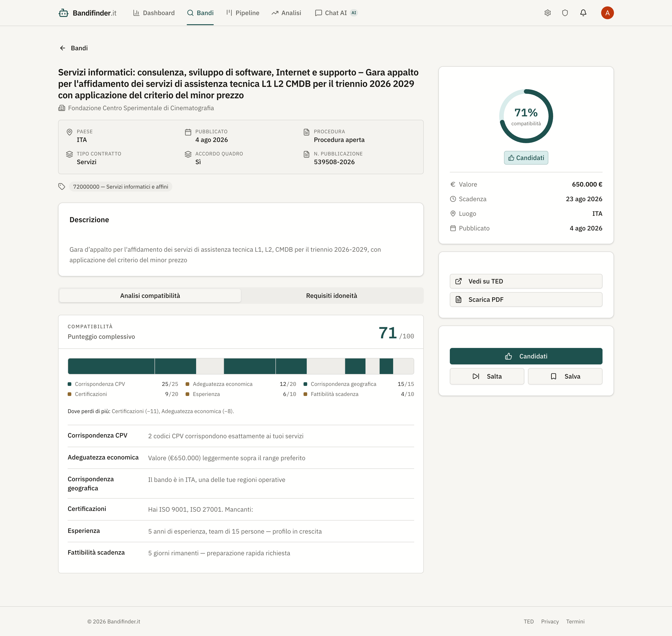Open user avatar A menu
The image size is (672, 636).
click(607, 13)
